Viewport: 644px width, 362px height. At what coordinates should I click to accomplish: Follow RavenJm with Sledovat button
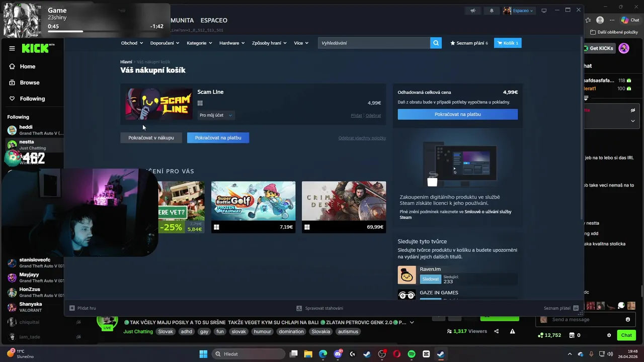[x=430, y=279]
